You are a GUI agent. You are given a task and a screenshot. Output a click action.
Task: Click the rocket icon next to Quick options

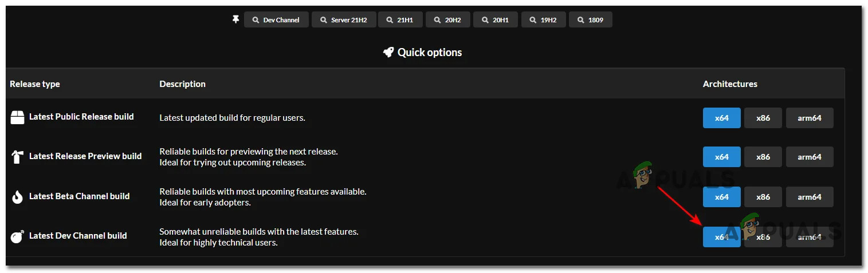[388, 53]
